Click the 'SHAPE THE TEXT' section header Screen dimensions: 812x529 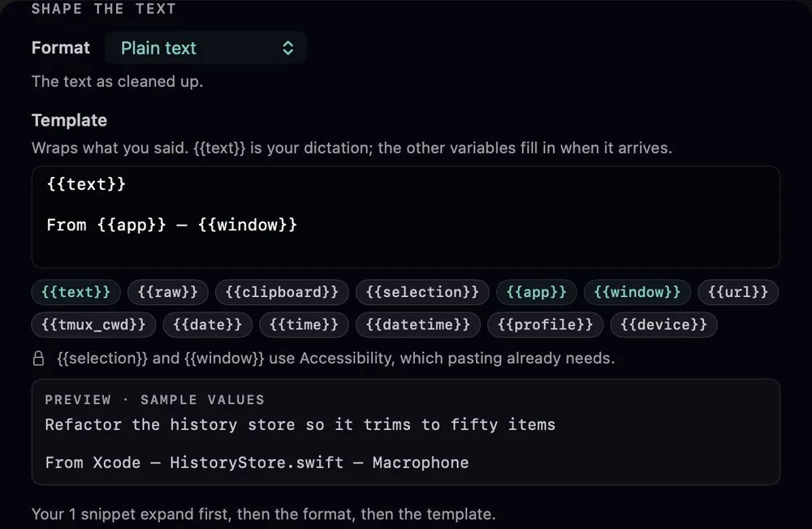[104, 9]
